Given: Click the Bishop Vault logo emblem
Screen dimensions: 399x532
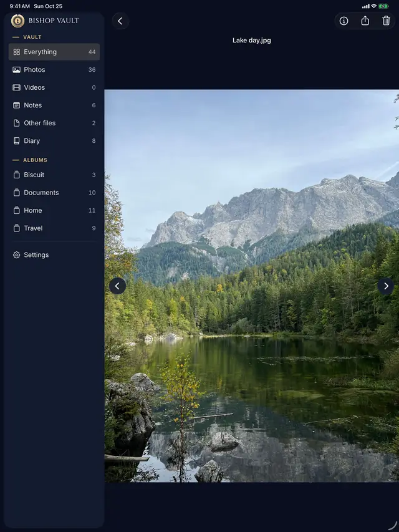Looking at the screenshot, I should click(x=17, y=21).
